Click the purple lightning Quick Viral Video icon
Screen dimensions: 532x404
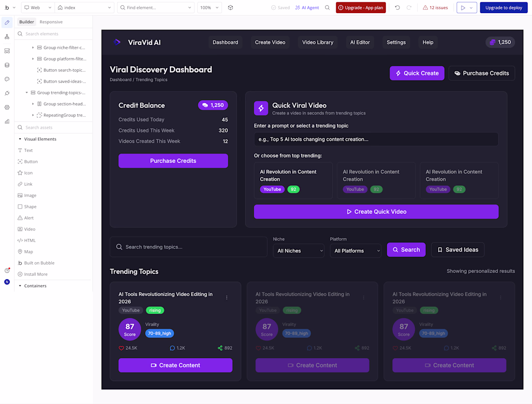tap(261, 108)
